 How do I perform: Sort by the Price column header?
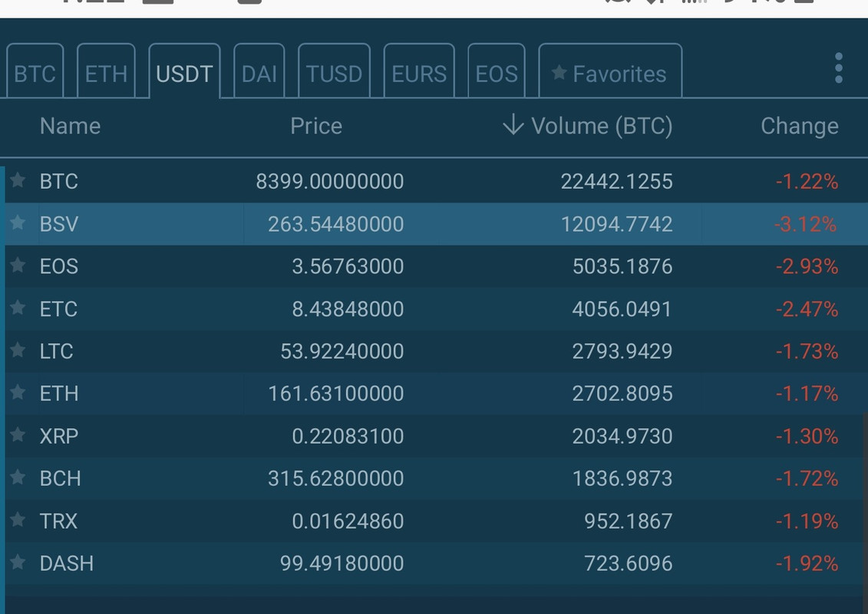tap(316, 126)
